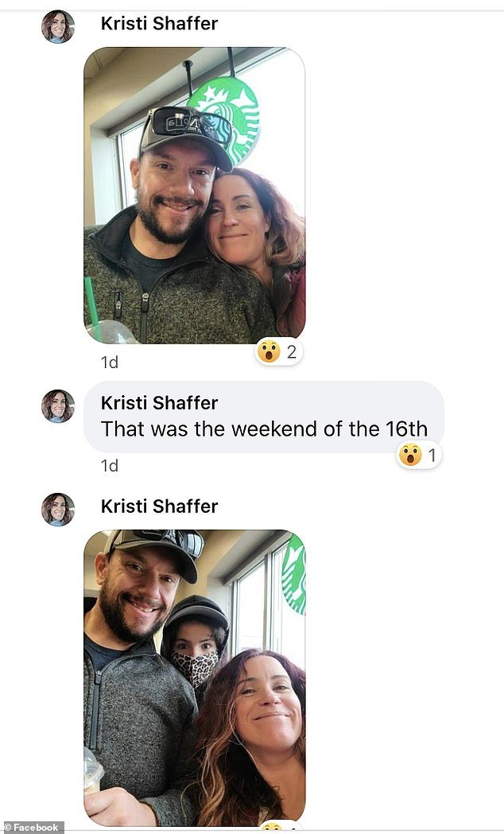504x834 pixels.
Task: Click the Starbucks logo sign in the first photo
Action: click(x=226, y=118)
